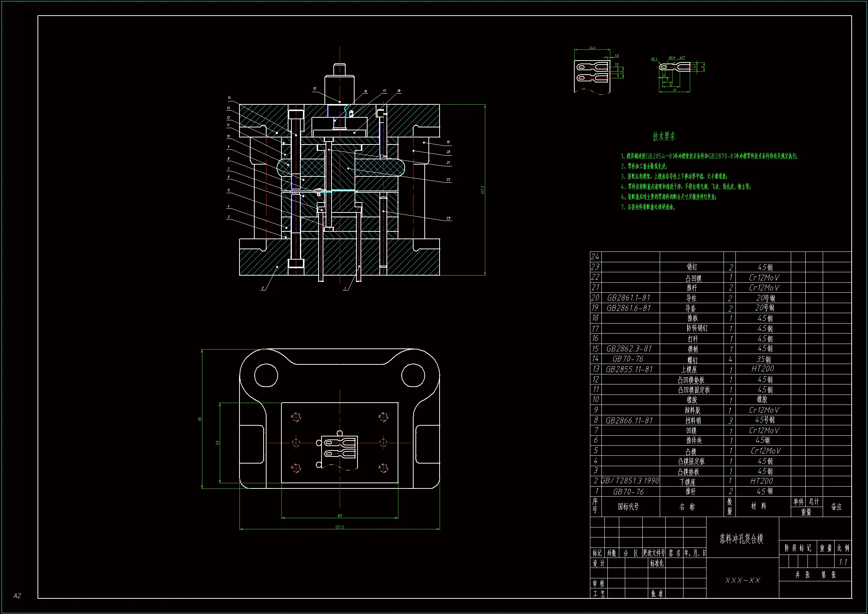The height and width of the screenshot is (614, 868).
Task: Select the 凸凹模 name in row 22
Action: click(x=694, y=278)
